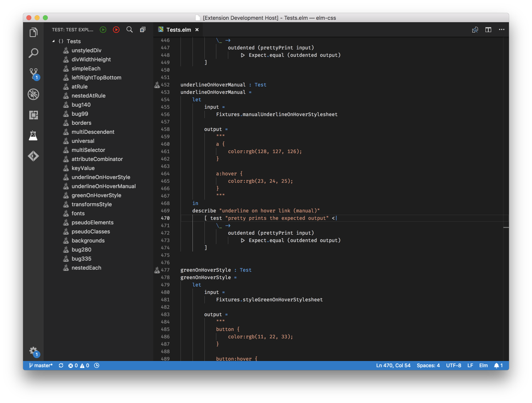
Task: Split the editor to the right
Action: point(488,30)
